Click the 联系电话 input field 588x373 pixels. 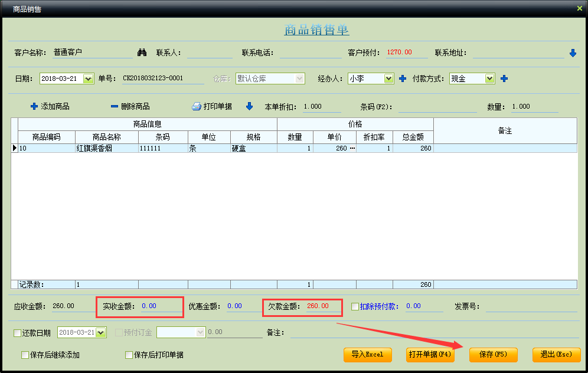[x=311, y=53]
